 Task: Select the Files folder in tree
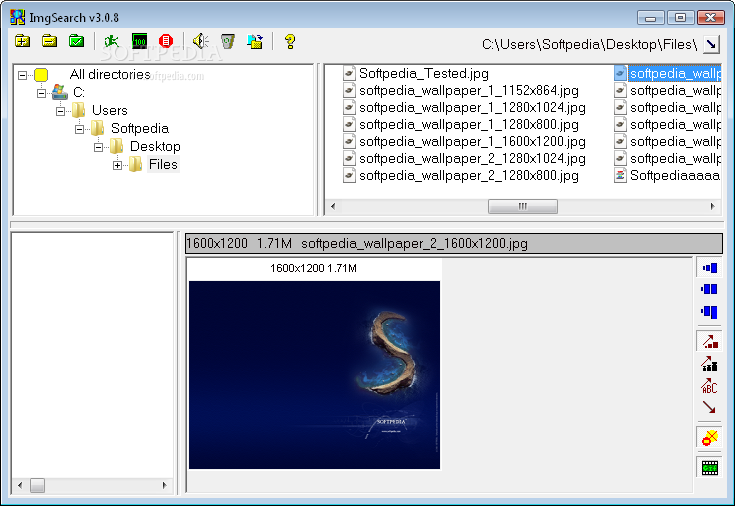(x=163, y=165)
